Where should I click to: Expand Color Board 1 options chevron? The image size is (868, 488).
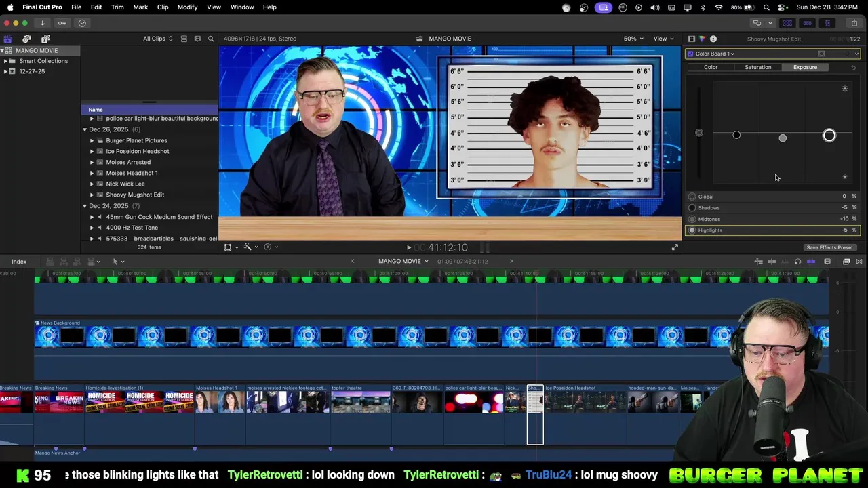click(x=856, y=54)
